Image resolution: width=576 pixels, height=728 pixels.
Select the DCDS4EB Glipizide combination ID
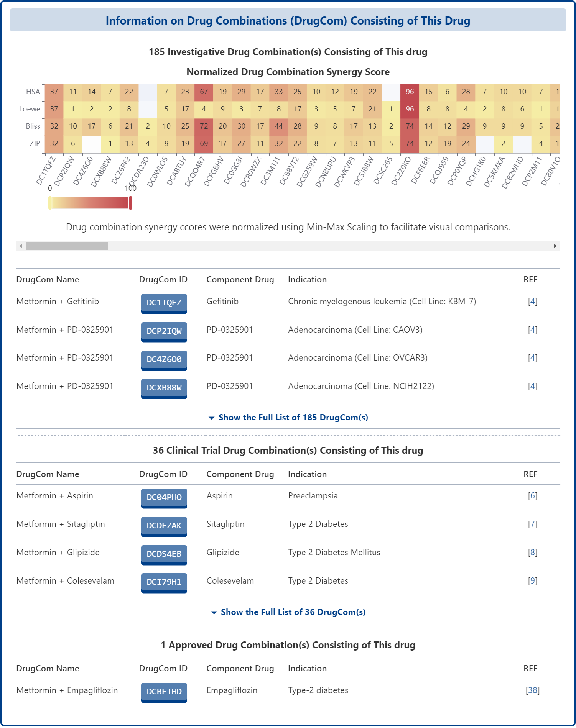(164, 554)
